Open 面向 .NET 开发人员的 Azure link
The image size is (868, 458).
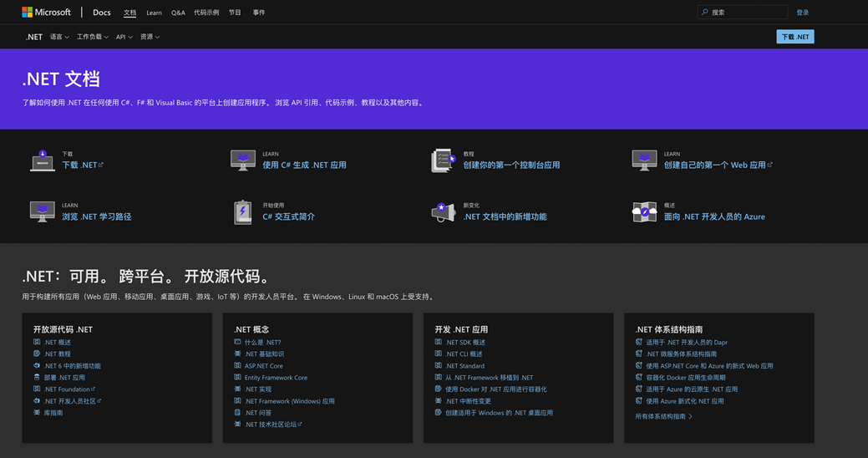(x=714, y=216)
